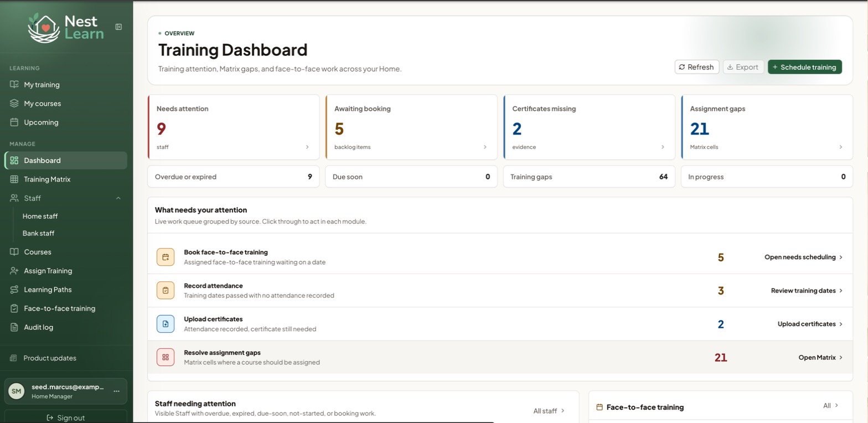Select the Overdue or expired stat tile
Viewport: 868px width, 423px height.
click(234, 177)
